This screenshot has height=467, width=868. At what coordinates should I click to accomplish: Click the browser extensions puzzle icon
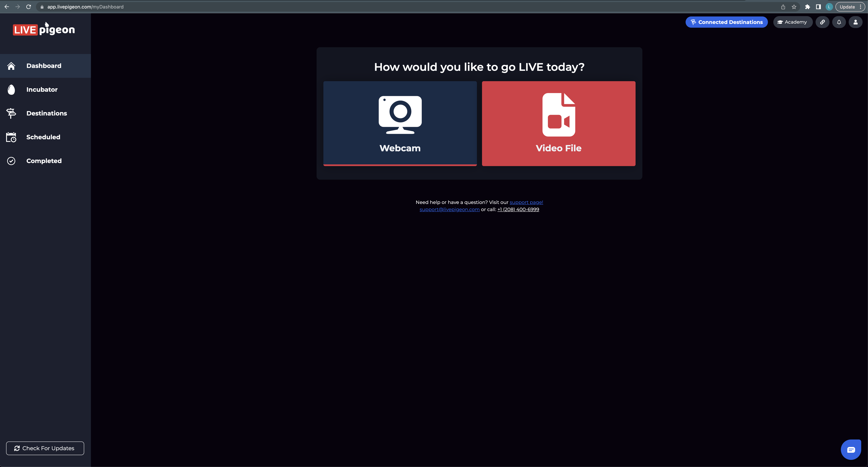coord(808,7)
